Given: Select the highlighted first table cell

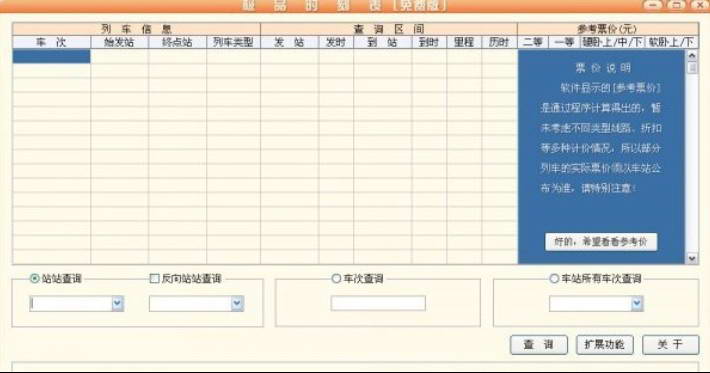Looking at the screenshot, I should coord(52,57).
